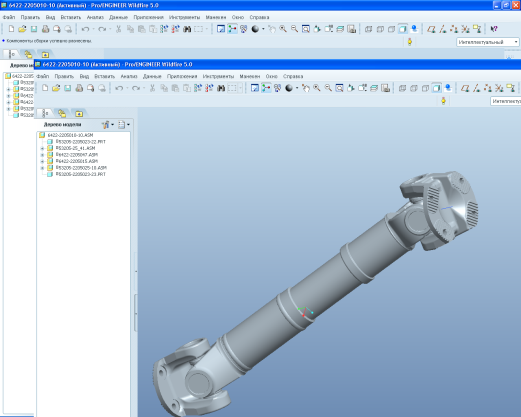Click Zoom Out magnifier in front window
This screenshot has width=521, height=417.
coord(328,88)
